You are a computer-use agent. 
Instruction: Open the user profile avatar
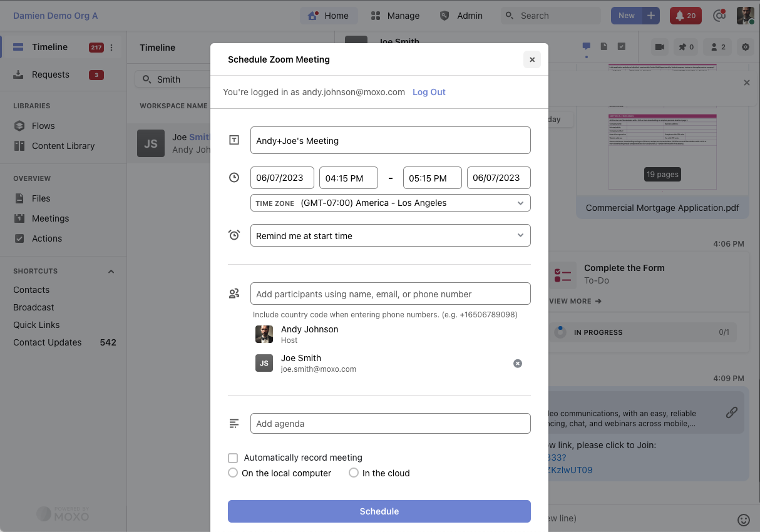745,16
